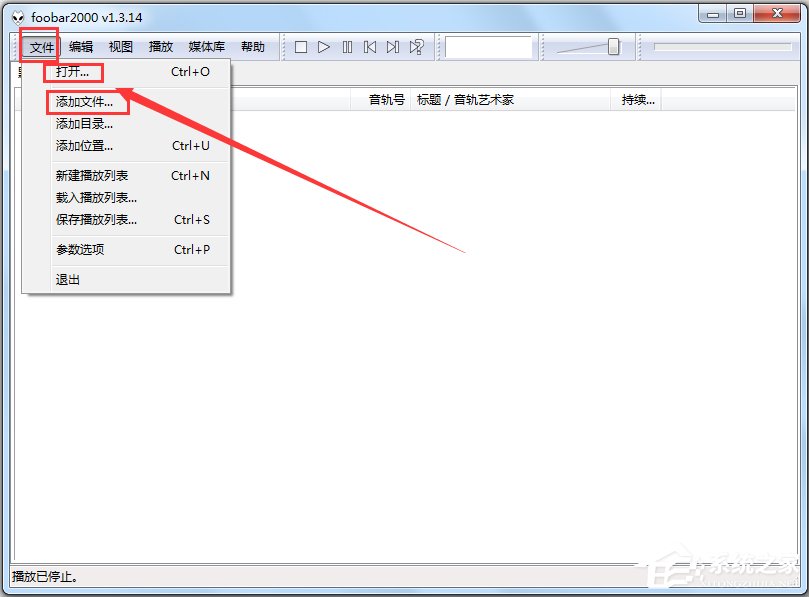Minimize the foobar2000 window
The width and height of the screenshot is (809, 597).
713,14
